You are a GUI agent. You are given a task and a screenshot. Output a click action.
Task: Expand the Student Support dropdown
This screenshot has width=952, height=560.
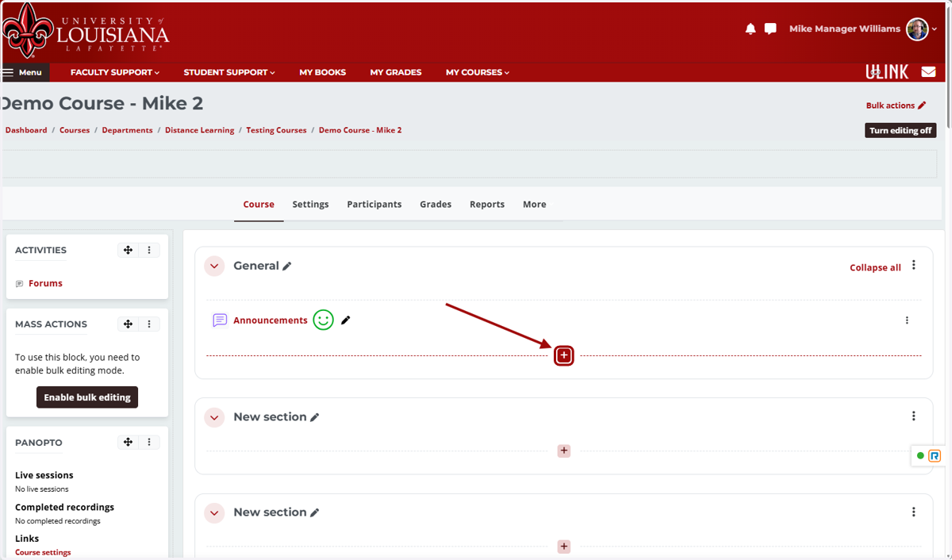(229, 72)
